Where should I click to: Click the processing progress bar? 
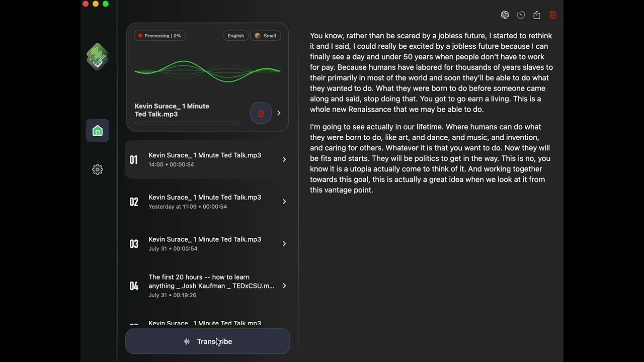click(x=187, y=123)
